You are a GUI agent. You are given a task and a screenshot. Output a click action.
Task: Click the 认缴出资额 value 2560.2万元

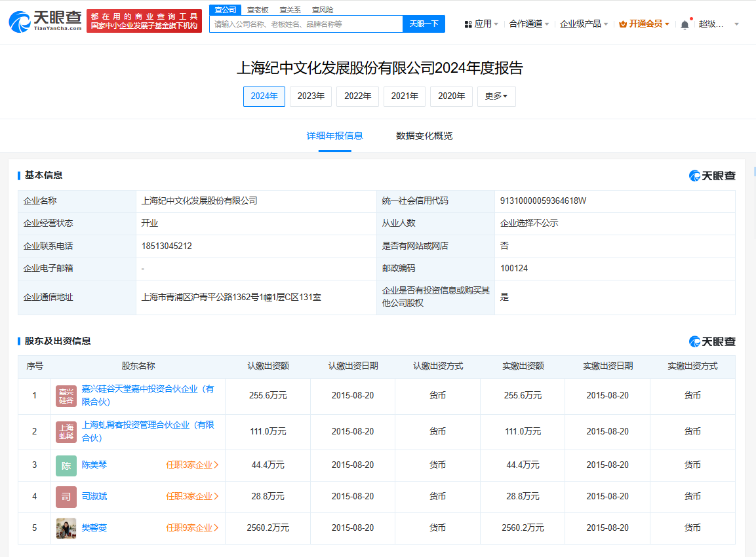pyautogui.click(x=268, y=528)
